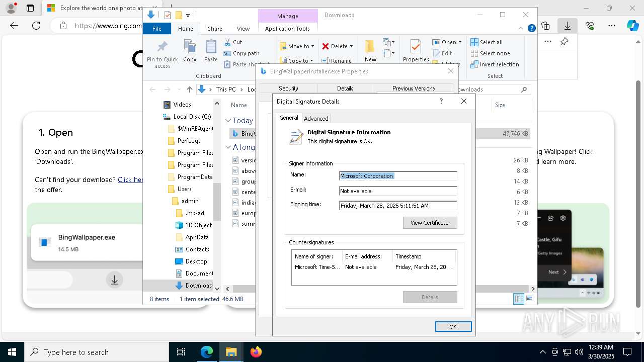Open the Application Tools ribbon tab
The height and width of the screenshot is (362, 644).
point(287,29)
